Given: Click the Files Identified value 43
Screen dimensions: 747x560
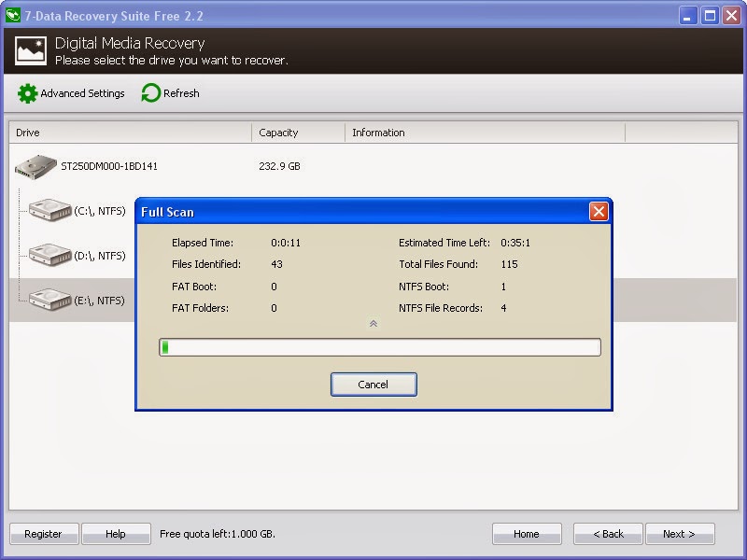Looking at the screenshot, I should coord(276,264).
